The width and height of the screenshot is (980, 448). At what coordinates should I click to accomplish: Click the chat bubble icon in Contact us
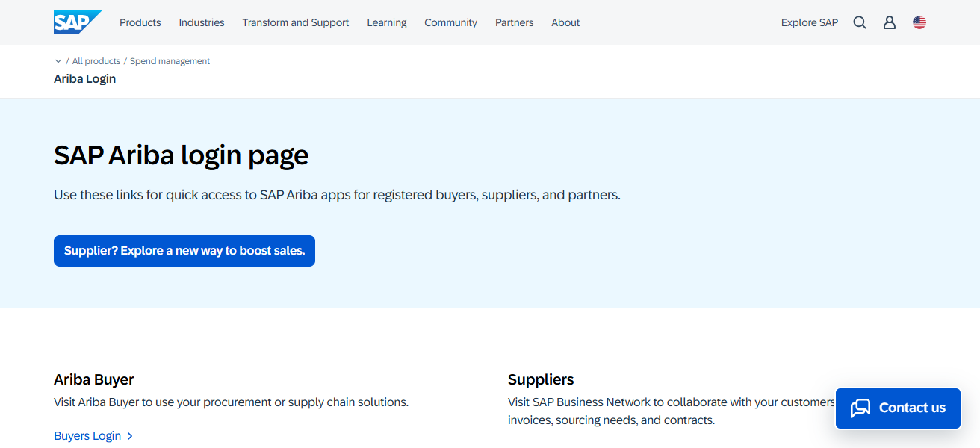tap(860, 408)
